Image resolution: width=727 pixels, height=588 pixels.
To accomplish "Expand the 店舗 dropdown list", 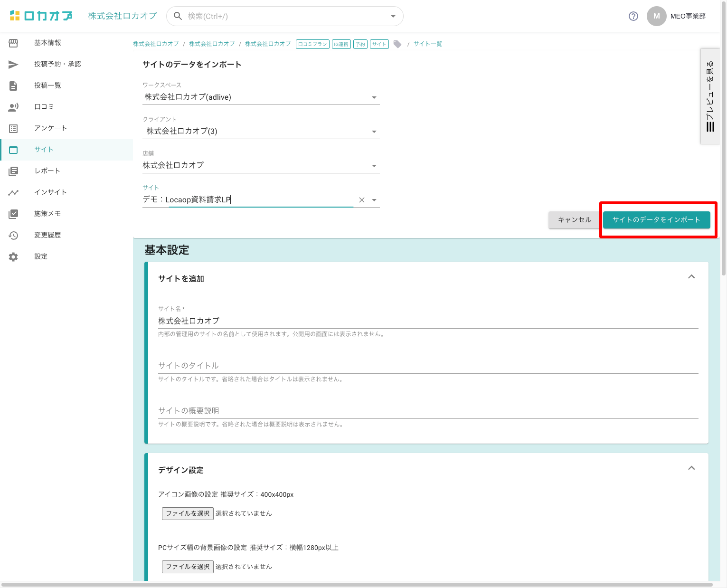I will coord(374,166).
